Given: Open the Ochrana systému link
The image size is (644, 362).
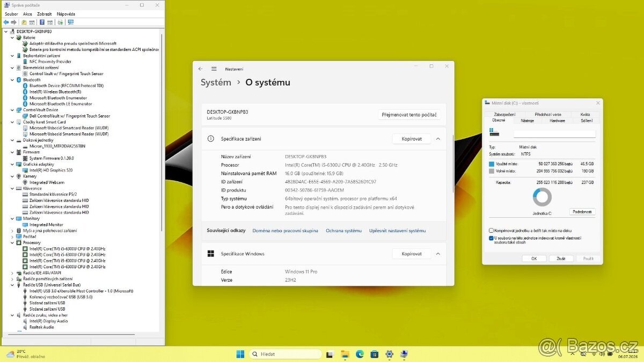Looking at the screenshot, I should (x=343, y=231).
